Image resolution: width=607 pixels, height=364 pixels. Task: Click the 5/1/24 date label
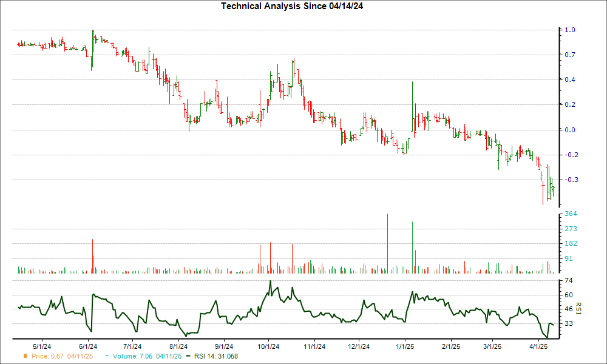(42, 346)
